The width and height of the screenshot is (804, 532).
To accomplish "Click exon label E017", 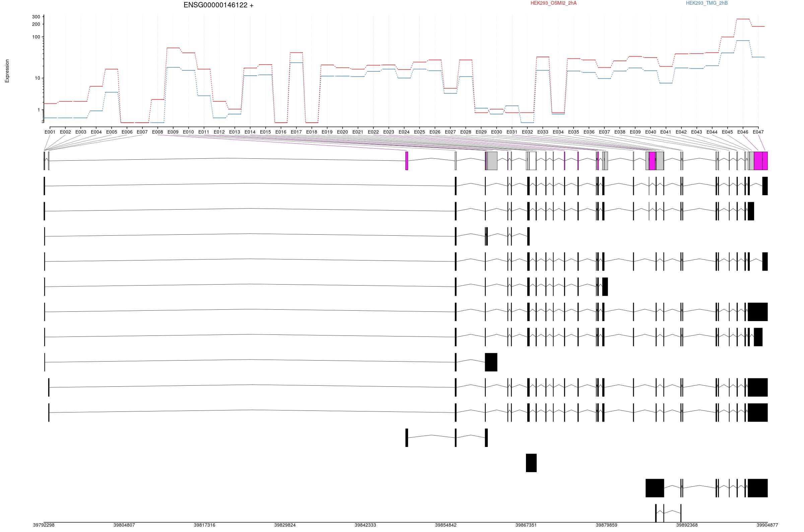I will pos(296,132).
